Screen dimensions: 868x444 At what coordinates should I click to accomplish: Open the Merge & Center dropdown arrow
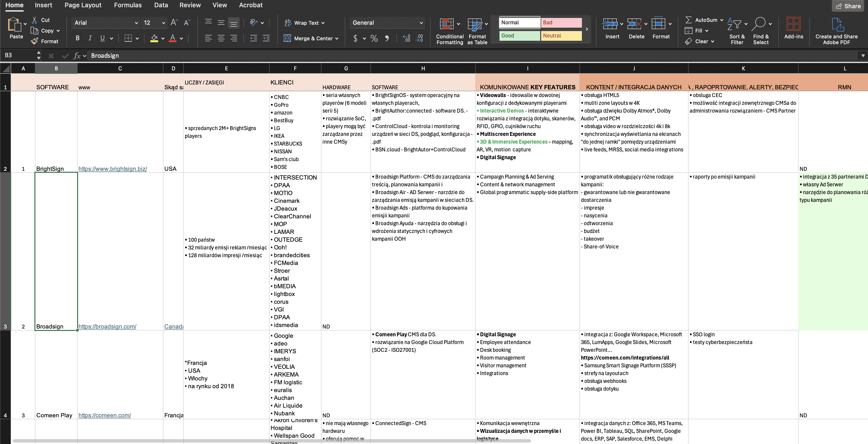point(337,38)
